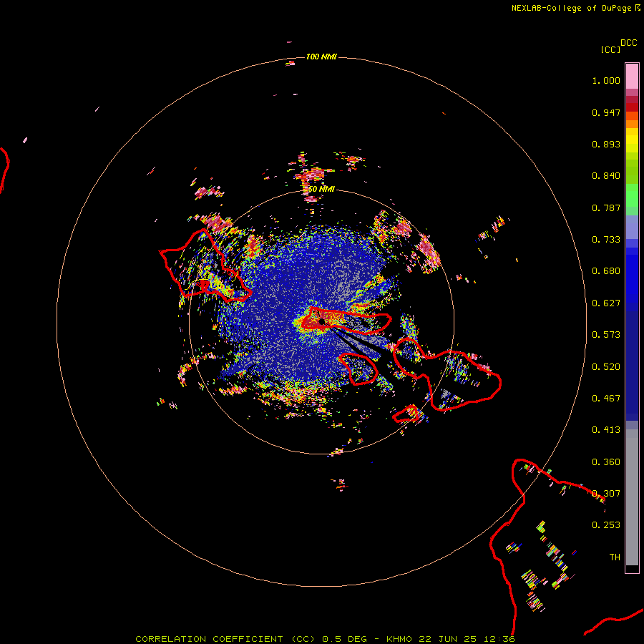Select the 0.520 scale value

606,367
